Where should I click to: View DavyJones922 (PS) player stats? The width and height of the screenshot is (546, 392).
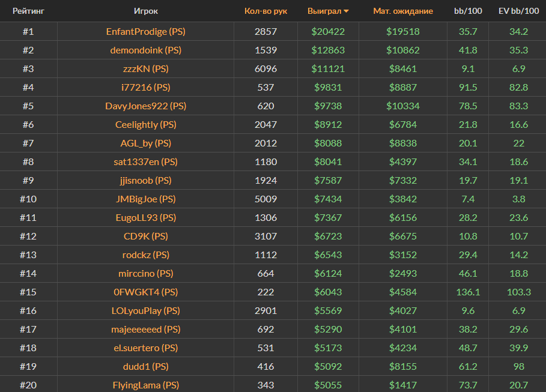[x=146, y=106]
